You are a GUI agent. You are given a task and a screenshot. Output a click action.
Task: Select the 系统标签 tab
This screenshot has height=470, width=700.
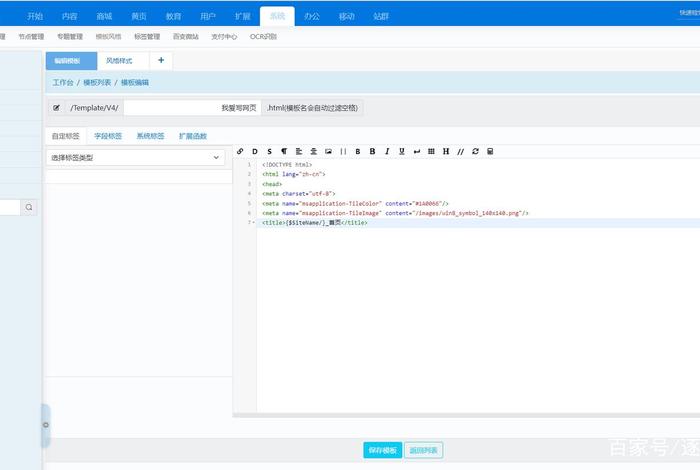point(150,136)
